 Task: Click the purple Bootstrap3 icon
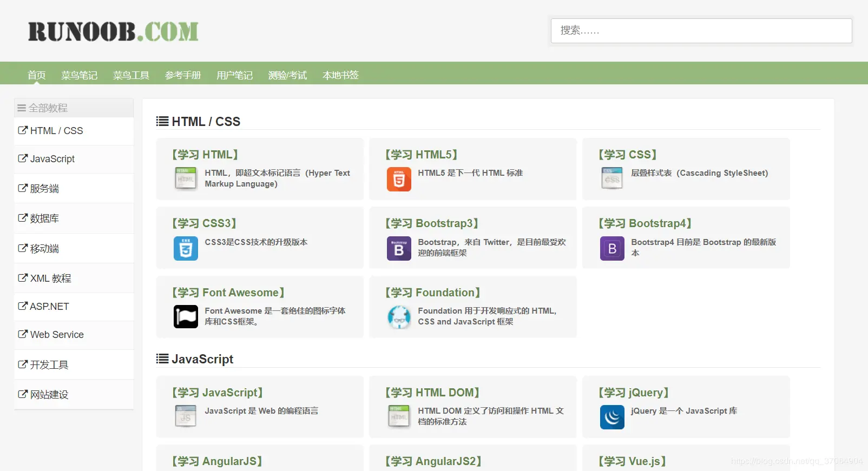[x=399, y=249]
